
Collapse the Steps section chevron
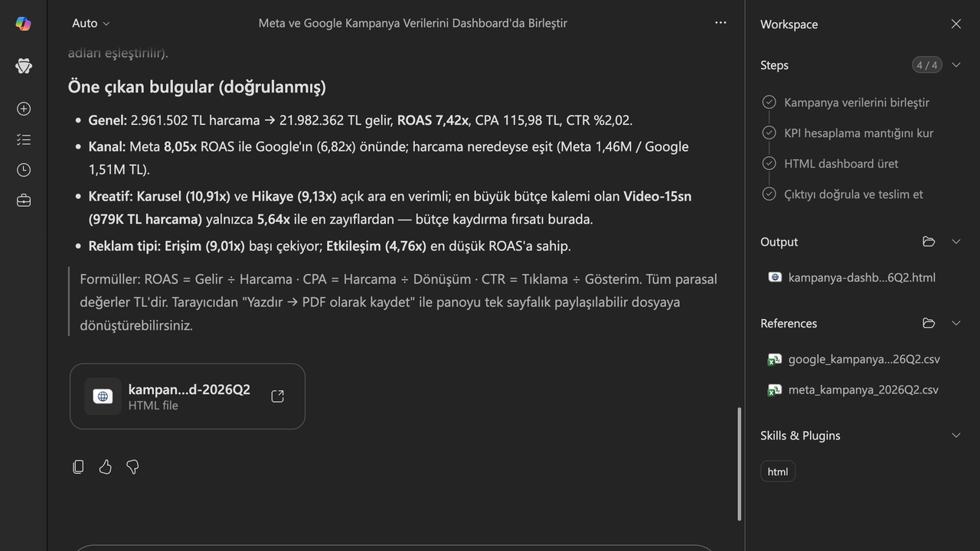coord(955,65)
